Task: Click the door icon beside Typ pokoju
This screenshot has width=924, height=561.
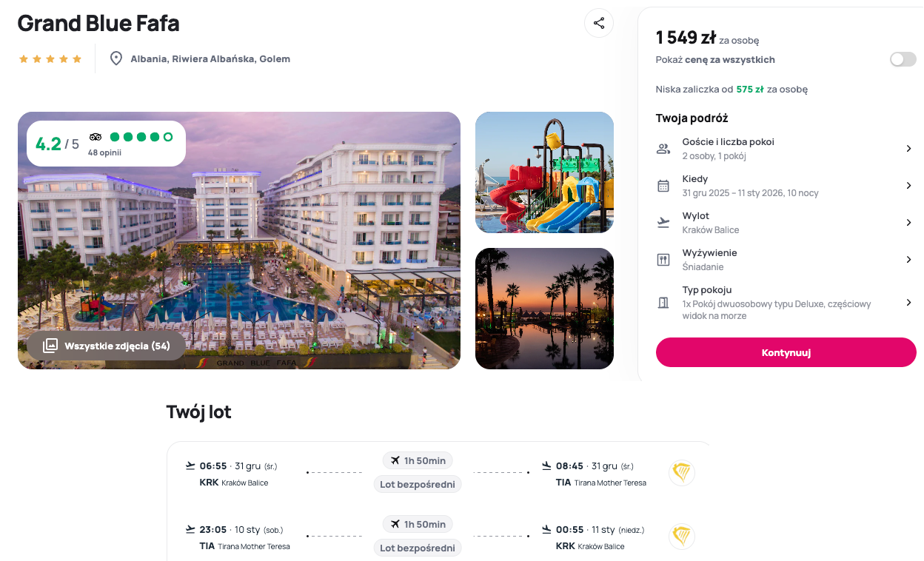Action: click(x=663, y=302)
